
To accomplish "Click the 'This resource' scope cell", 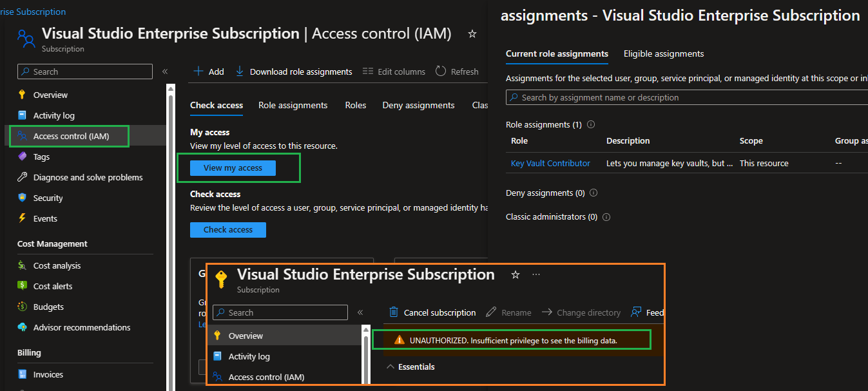I will (x=764, y=163).
